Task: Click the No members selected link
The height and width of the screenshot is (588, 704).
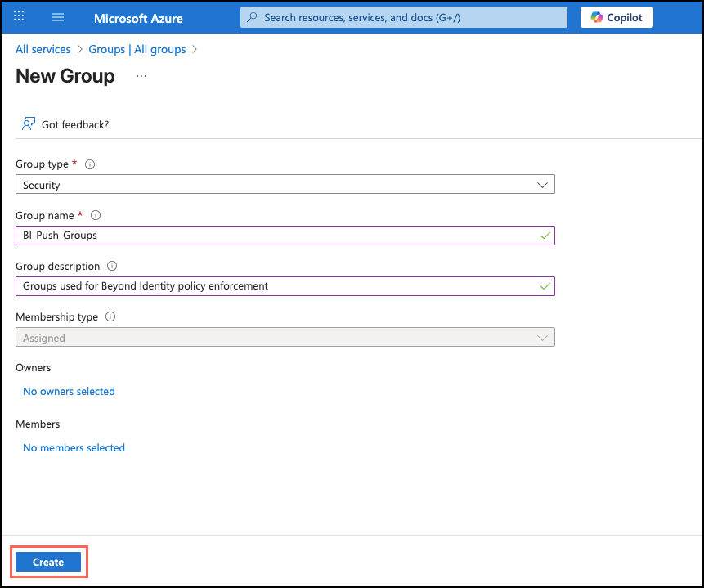Action: click(x=74, y=448)
